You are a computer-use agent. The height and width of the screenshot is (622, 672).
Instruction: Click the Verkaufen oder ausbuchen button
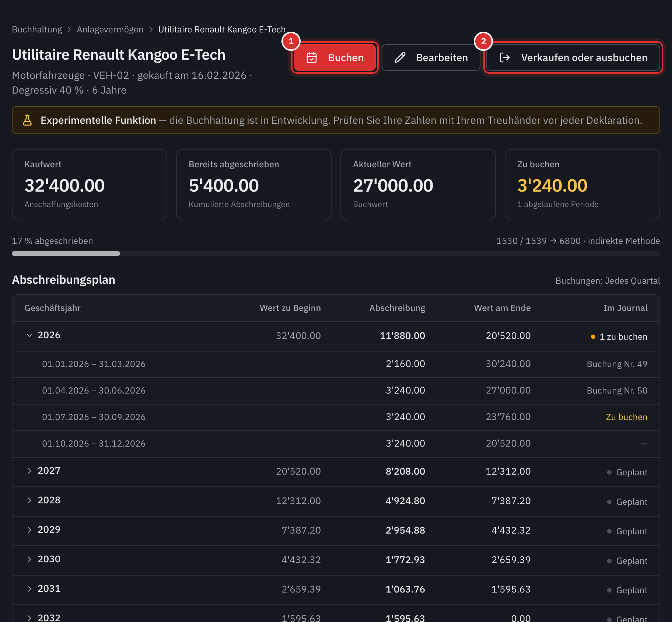pyautogui.click(x=573, y=57)
